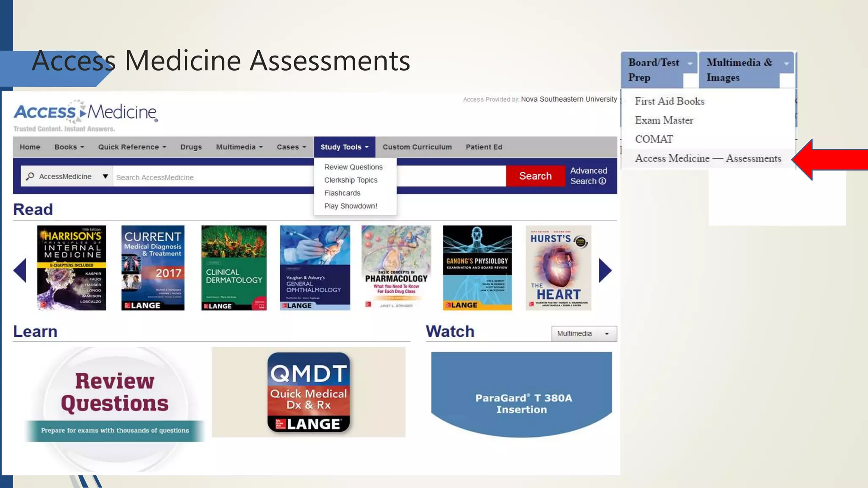Open Vaughan & Asbury's General Ophthalmology book
This screenshot has height=488, width=868.
[x=315, y=268]
